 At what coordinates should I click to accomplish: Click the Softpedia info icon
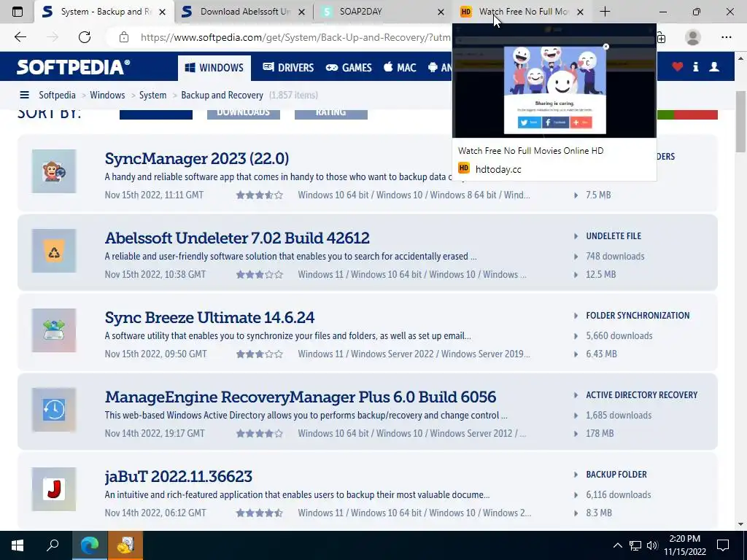[x=695, y=66]
